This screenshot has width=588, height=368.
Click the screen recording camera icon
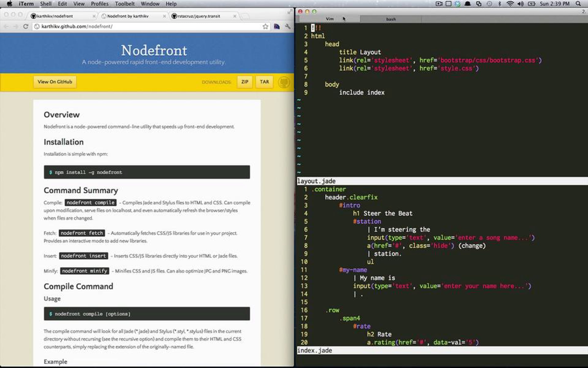coord(439,4)
